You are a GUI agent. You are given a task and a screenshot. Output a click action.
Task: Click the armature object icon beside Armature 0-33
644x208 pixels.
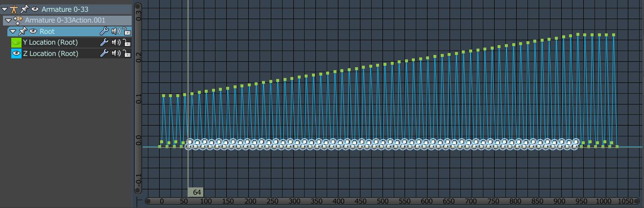click(14, 9)
